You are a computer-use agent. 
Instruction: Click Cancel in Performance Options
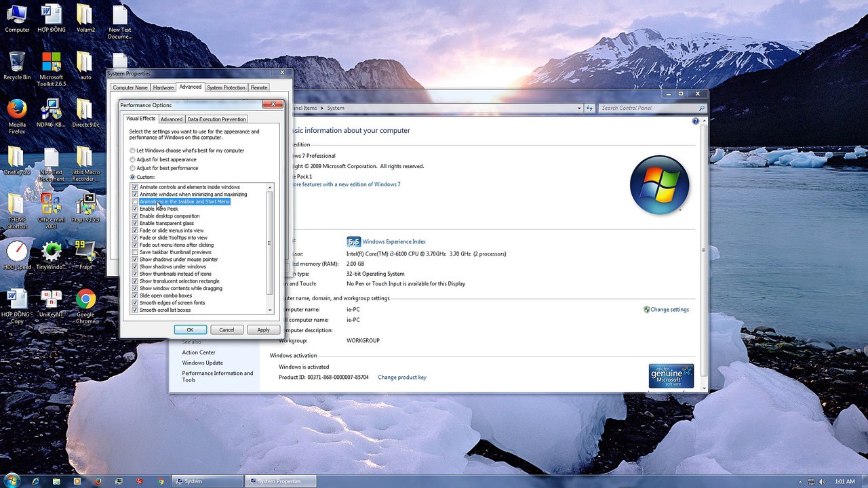coord(226,329)
